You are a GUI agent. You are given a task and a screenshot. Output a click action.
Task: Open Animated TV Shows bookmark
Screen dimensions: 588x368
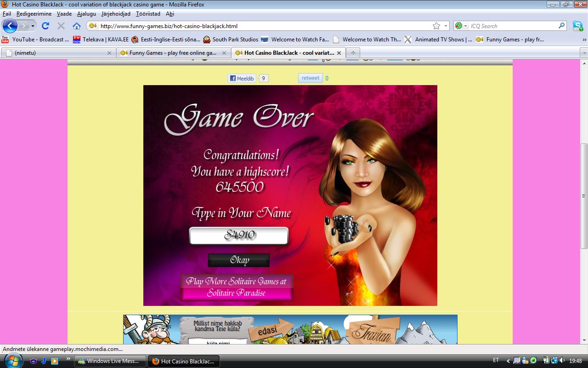438,40
